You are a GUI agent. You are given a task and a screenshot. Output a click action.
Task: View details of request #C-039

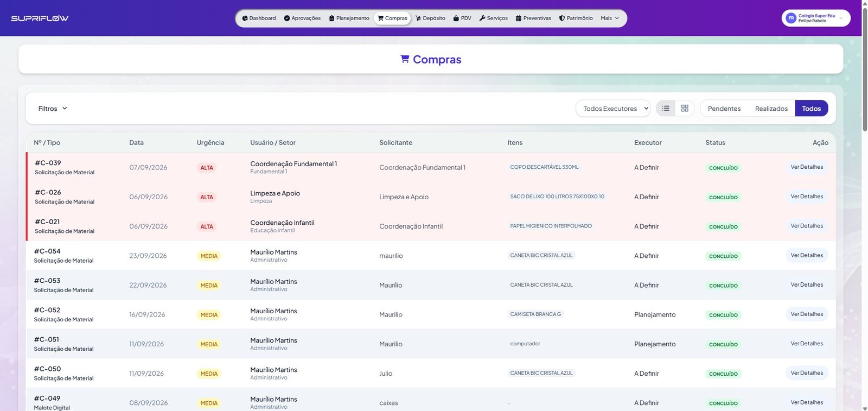pos(807,167)
